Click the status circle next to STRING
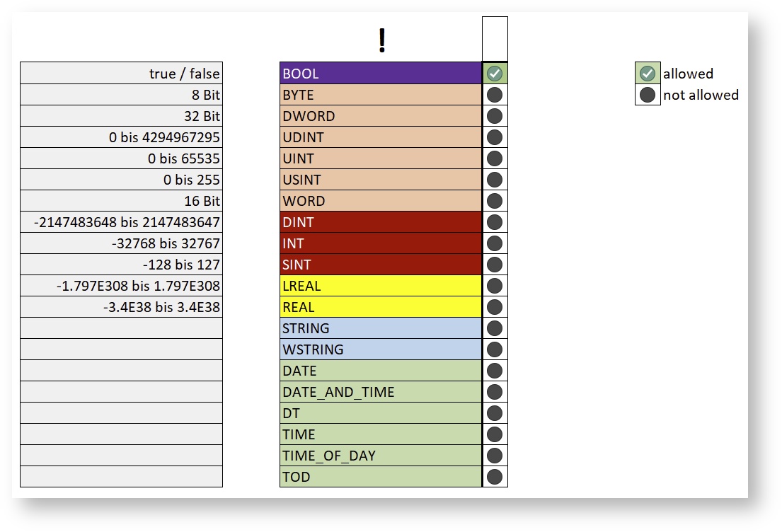The width and height of the screenshot is (782, 532). pyautogui.click(x=495, y=328)
